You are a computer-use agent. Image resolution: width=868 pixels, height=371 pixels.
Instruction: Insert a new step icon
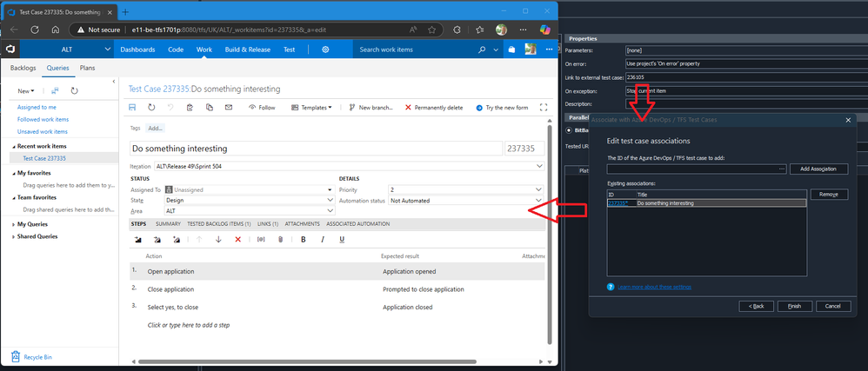pos(137,240)
